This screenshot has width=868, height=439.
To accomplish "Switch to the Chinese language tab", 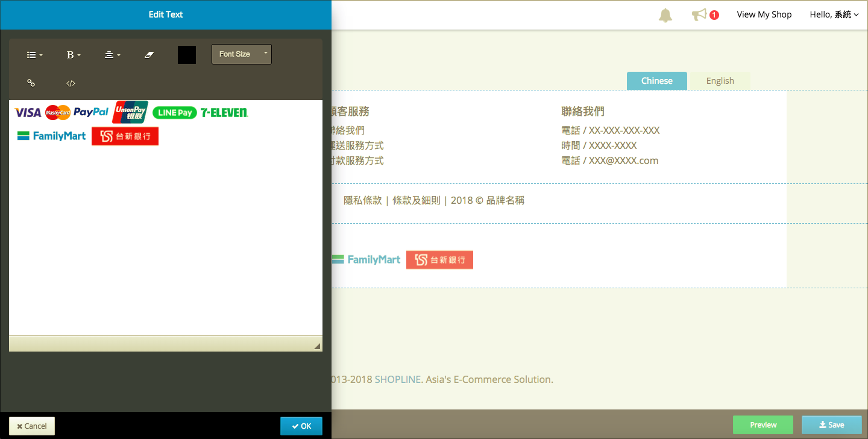I will pos(657,81).
